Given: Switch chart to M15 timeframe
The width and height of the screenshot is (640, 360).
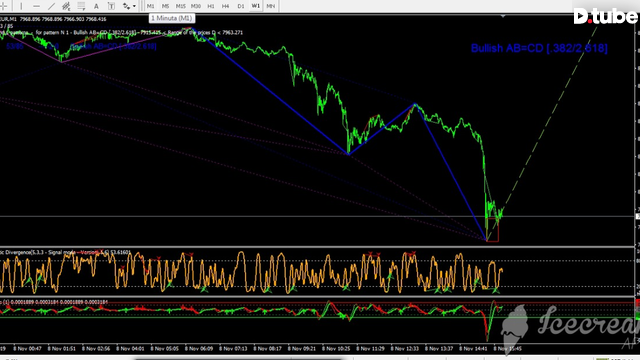Looking at the screenshot, I should pyautogui.click(x=180, y=6).
